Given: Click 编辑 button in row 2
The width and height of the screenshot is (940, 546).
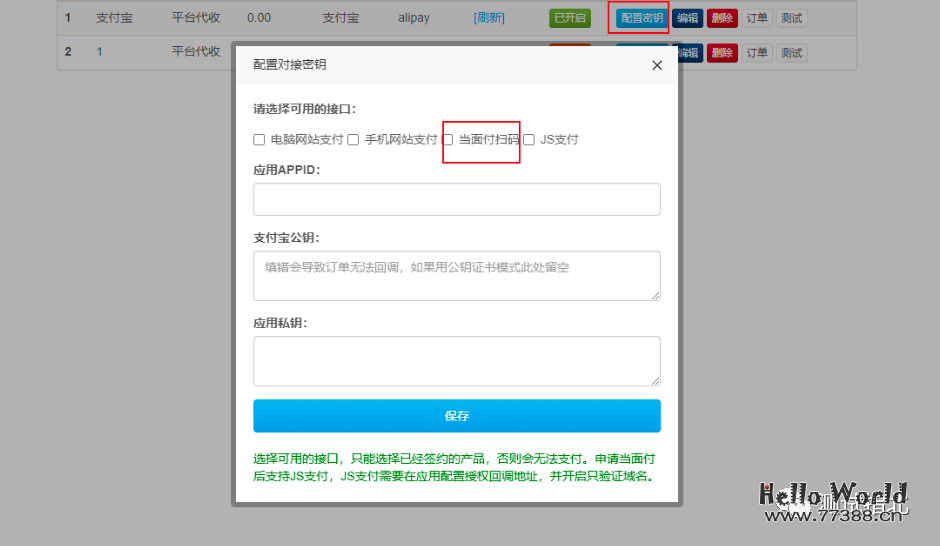Looking at the screenshot, I should point(690,53).
